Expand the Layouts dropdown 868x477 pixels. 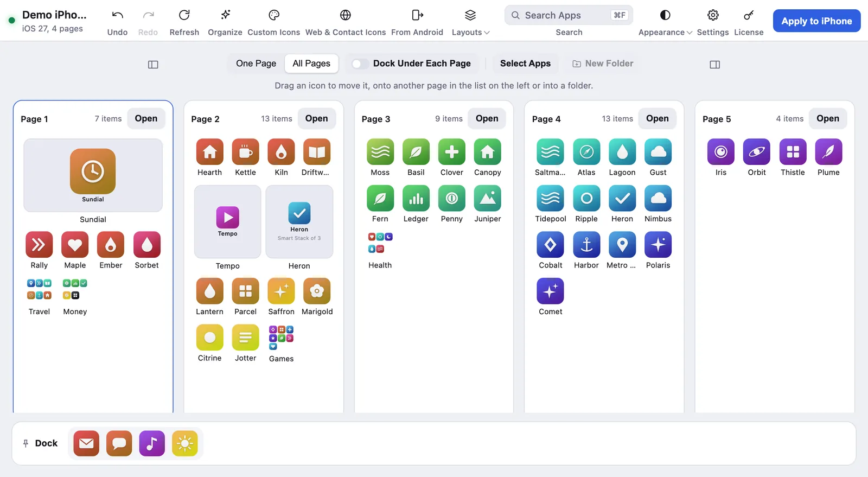click(470, 22)
